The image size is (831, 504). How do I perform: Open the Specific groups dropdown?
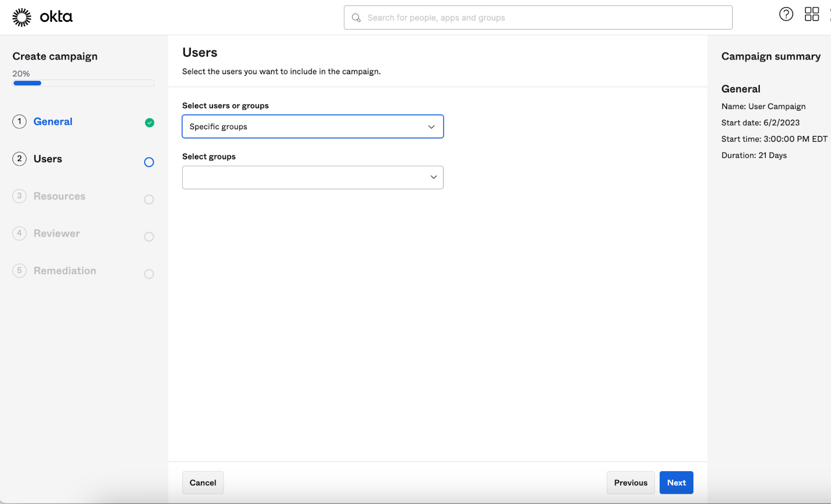click(312, 127)
